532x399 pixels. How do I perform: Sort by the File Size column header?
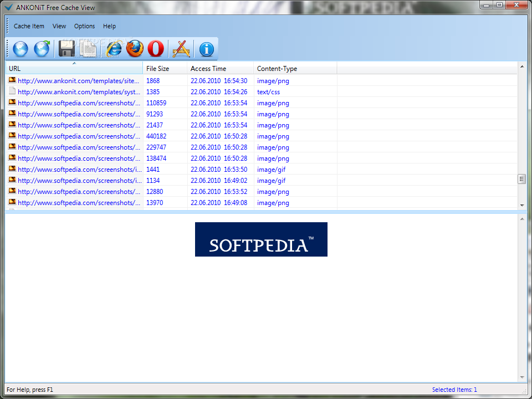[x=165, y=69]
